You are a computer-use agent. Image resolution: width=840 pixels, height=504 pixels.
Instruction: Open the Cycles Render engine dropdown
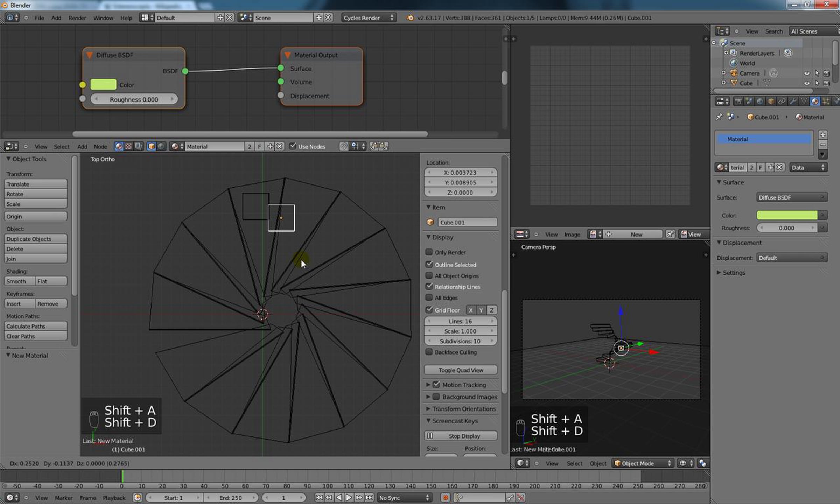pyautogui.click(x=368, y=18)
